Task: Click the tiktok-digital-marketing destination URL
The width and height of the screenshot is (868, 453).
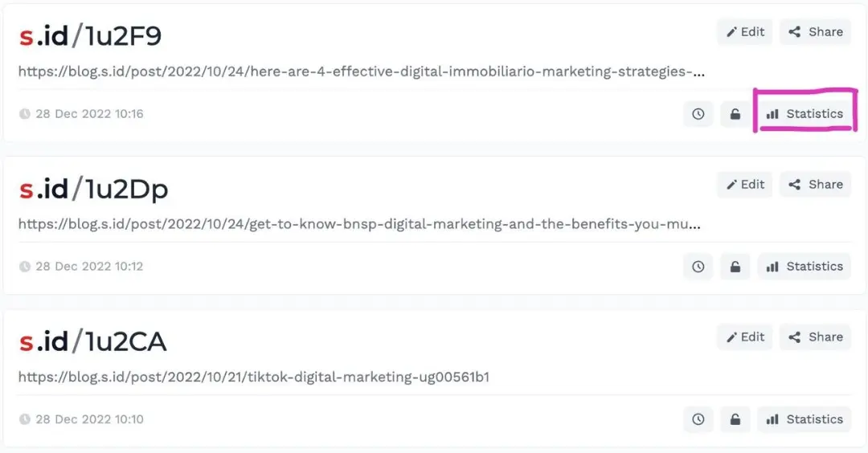Action: [253, 377]
